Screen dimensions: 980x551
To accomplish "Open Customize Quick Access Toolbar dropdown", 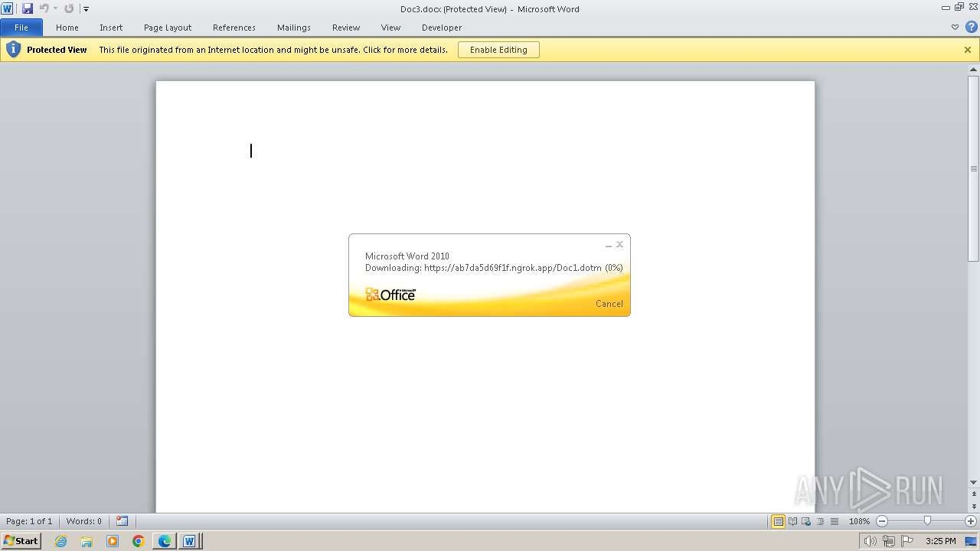I will click(x=86, y=9).
